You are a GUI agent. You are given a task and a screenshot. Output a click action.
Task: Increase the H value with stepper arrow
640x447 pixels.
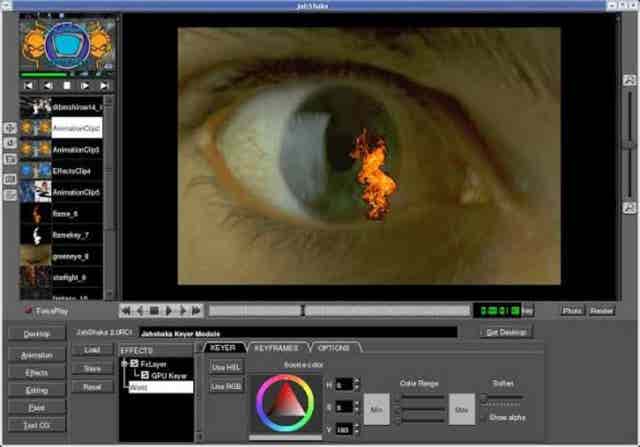pyautogui.click(x=356, y=381)
